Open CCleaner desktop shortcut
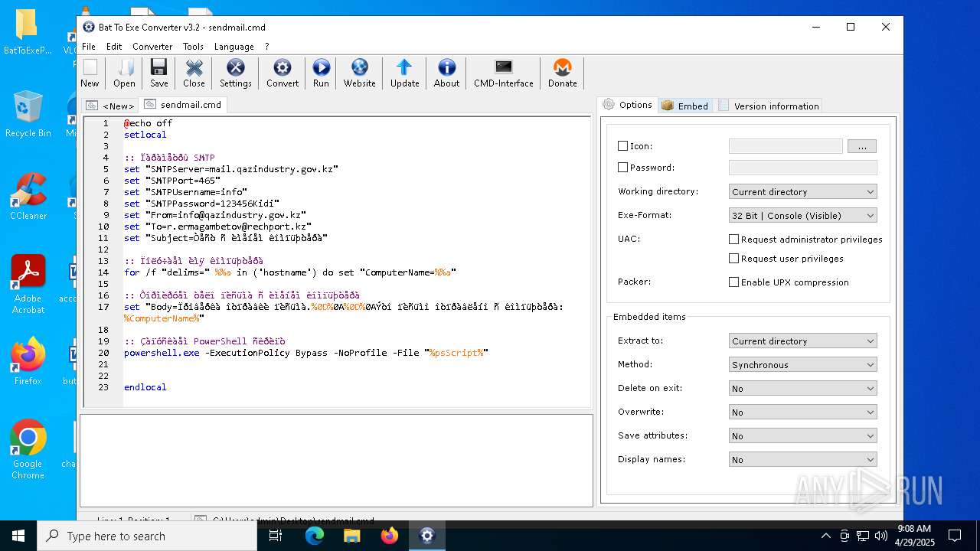 pyautogui.click(x=28, y=197)
